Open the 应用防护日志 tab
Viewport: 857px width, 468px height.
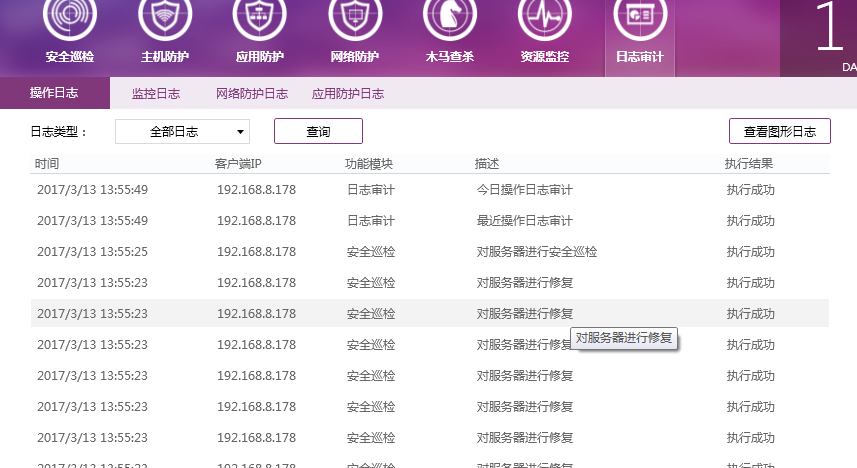(348, 94)
